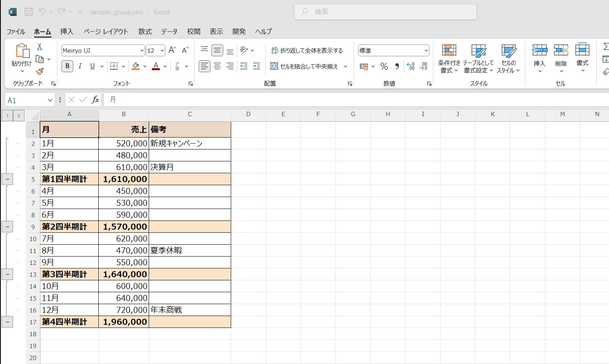
Task: Click the Decrease Indent icon
Action: [x=244, y=66]
